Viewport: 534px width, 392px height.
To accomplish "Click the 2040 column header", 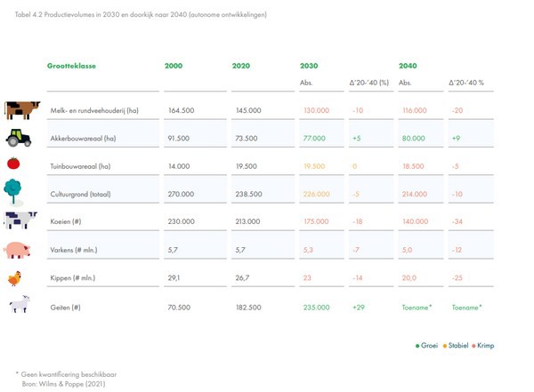I will [x=408, y=66].
